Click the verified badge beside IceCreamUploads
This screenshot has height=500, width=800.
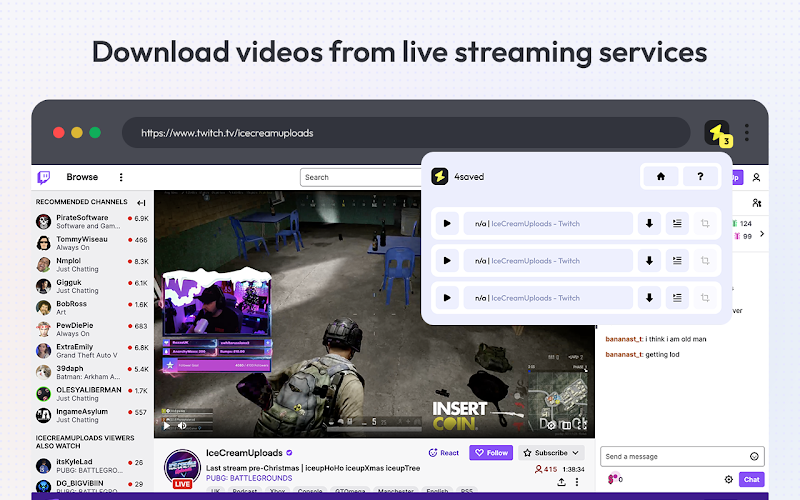289,453
